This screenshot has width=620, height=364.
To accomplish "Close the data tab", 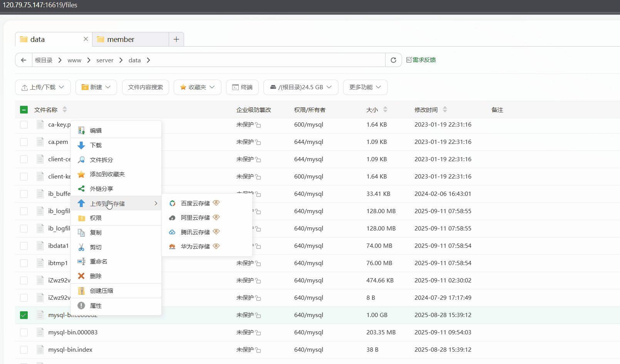I will pos(86,39).
